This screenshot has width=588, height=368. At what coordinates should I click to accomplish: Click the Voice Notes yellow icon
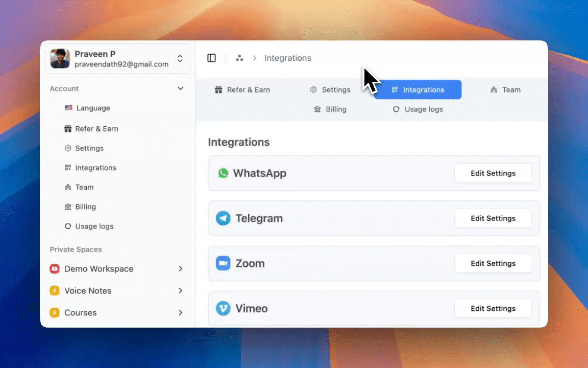(55, 291)
